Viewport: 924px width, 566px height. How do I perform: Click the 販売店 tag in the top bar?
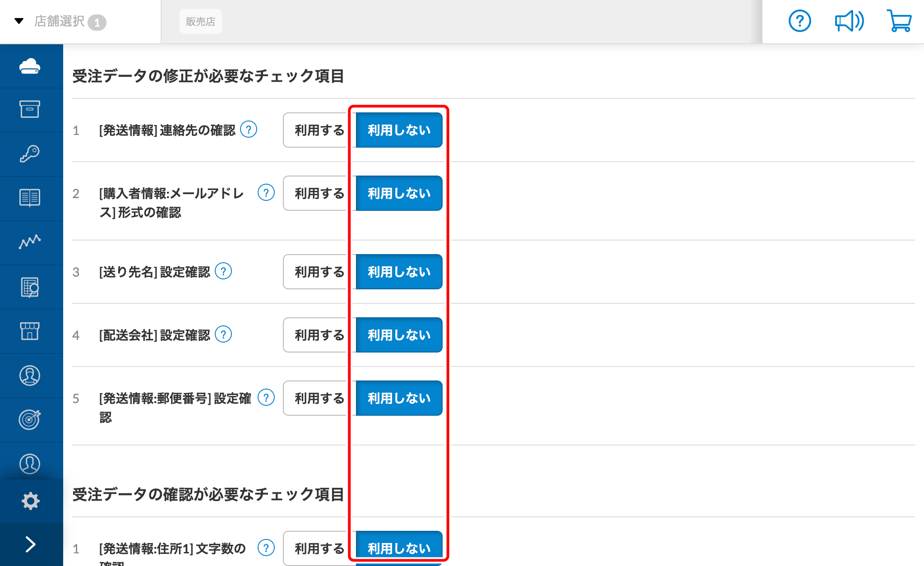tap(200, 22)
